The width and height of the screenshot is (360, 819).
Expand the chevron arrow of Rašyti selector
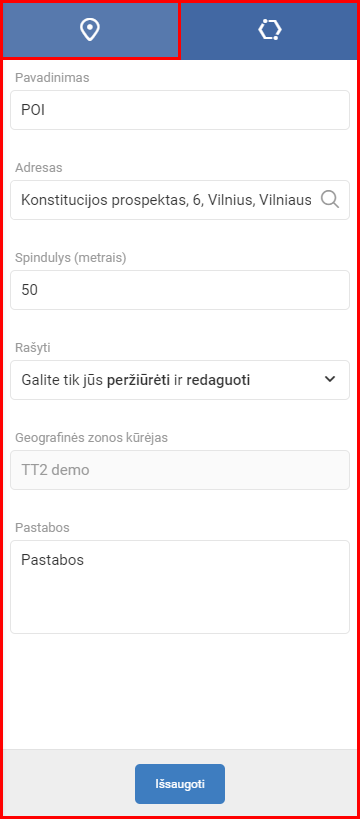(330, 380)
